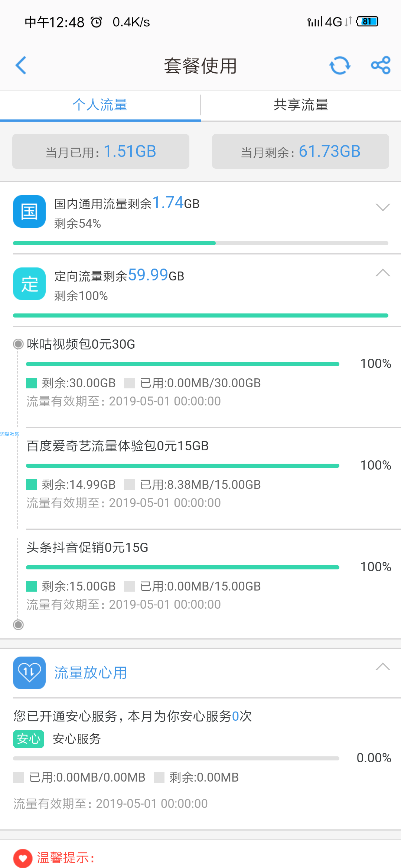
Task: Open the share icon
Action: coord(381,65)
